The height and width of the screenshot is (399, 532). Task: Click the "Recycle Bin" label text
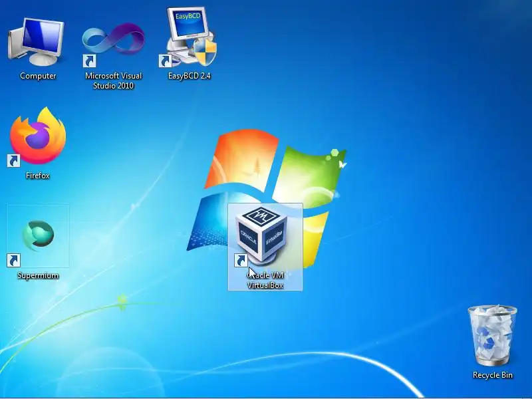[493, 375]
